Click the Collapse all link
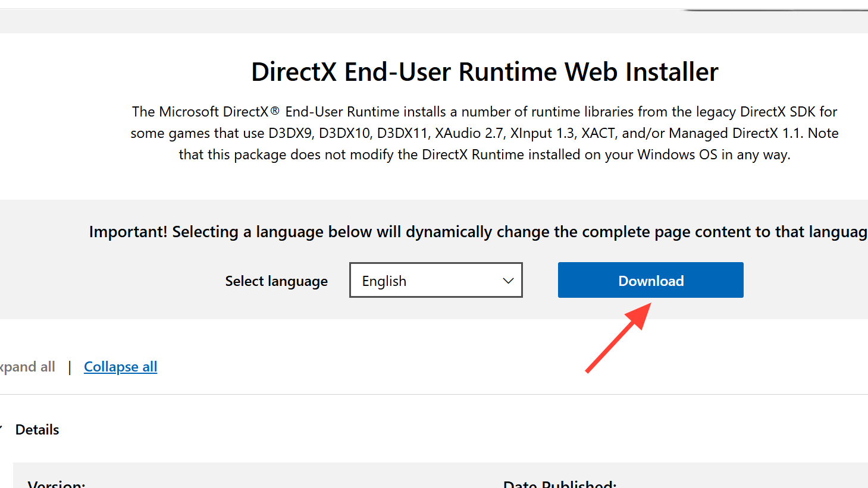868x488 pixels. (120, 367)
